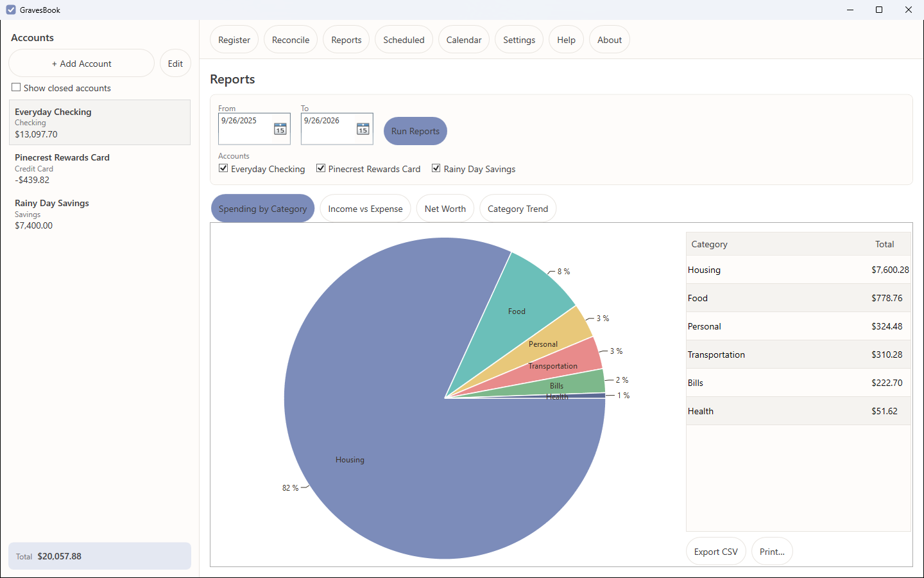
Task: Select Everyday Checking account in sidebar
Action: [x=99, y=123]
